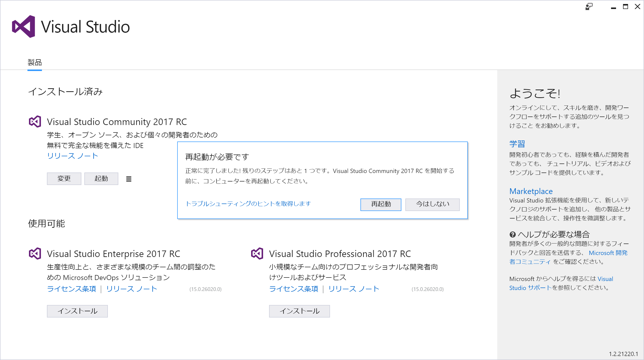Click the Visual Studio Community 2017 RC icon
Image resolution: width=644 pixels, height=360 pixels.
tap(35, 122)
